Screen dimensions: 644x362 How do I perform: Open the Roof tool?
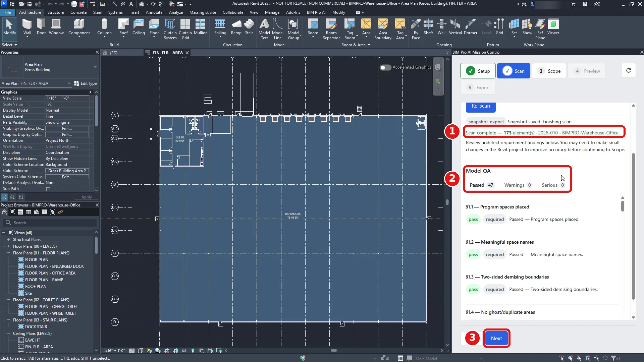pos(123,27)
